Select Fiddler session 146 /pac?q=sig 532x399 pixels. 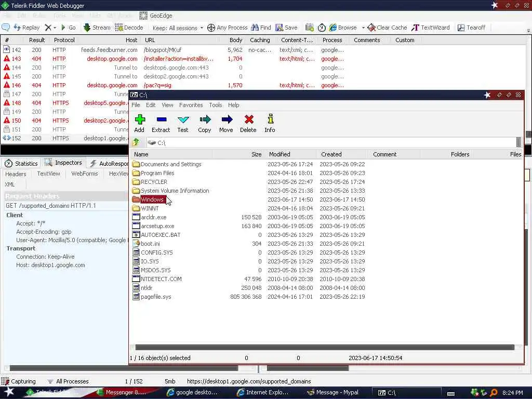pyautogui.click(x=173, y=85)
